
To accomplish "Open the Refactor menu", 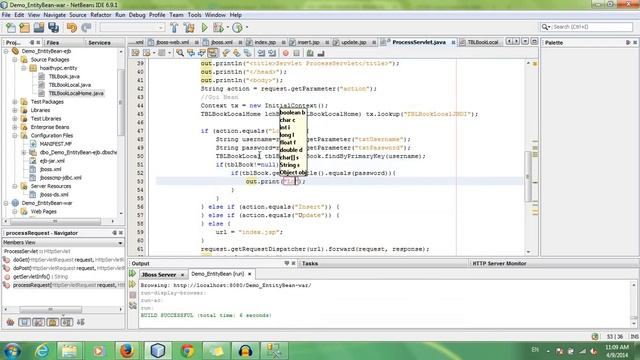I will click(x=100, y=15).
